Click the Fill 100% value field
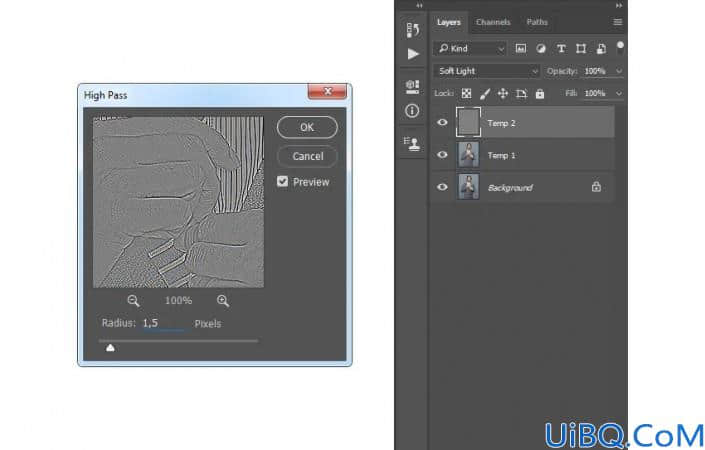The height and width of the screenshot is (450, 705). point(595,93)
